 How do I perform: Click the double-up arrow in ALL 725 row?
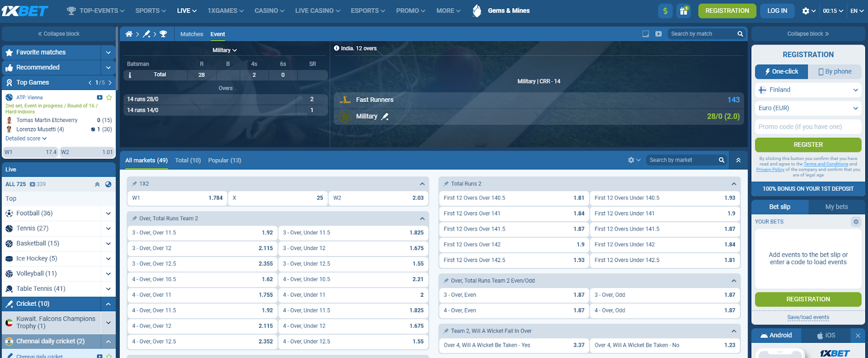(97, 184)
